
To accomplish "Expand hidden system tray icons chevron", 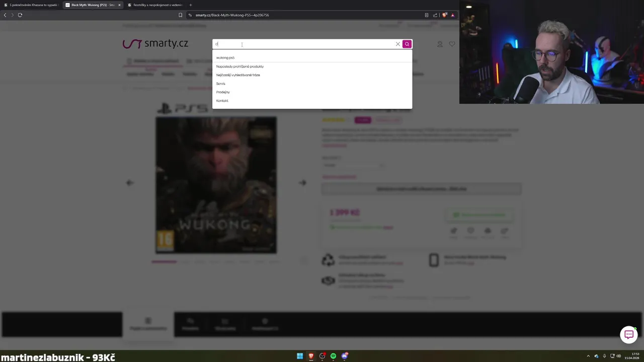I will [588, 356].
